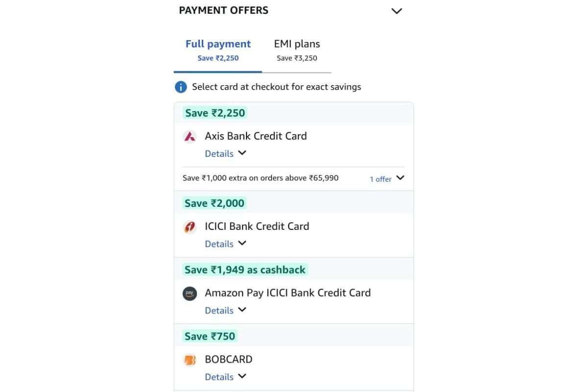
Task: Collapse the Payment Offers section
Action: [397, 10]
